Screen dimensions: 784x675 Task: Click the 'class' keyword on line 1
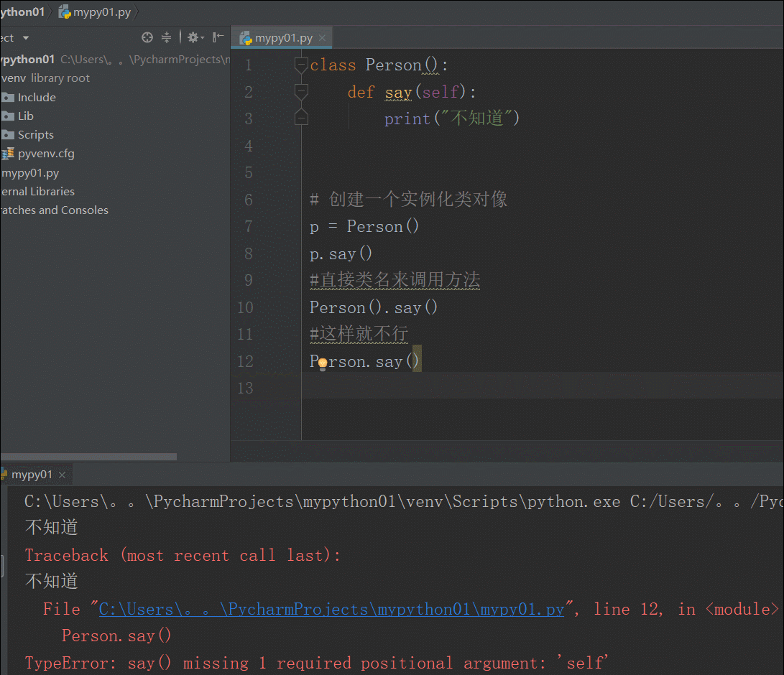point(333,65)
